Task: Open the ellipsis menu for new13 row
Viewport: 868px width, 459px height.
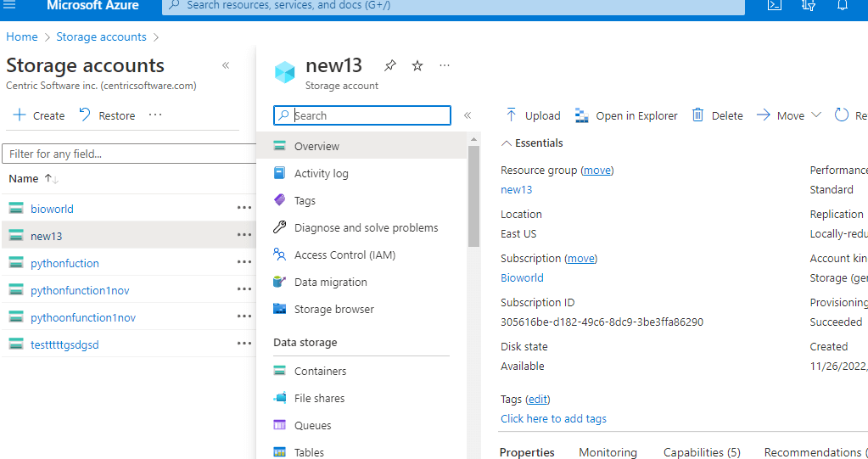Action: (244, 235)
